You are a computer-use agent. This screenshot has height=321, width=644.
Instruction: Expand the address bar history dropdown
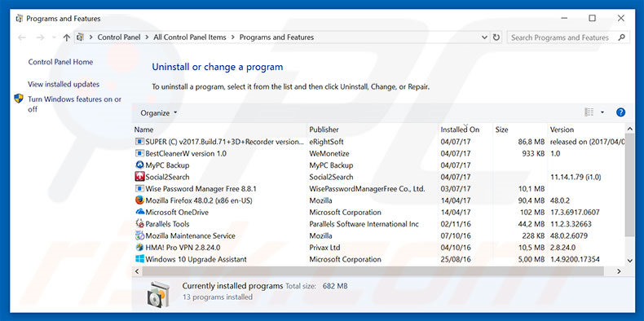pos(484,37)
